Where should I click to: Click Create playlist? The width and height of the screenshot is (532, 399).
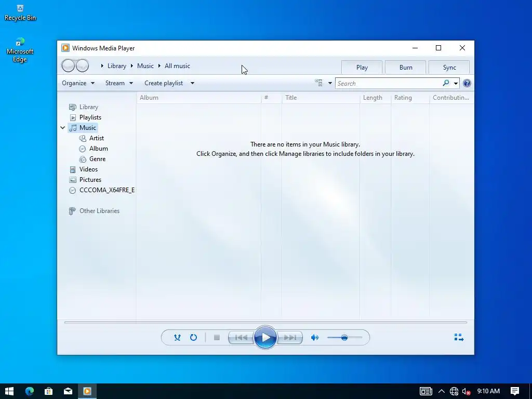(164, 83)
